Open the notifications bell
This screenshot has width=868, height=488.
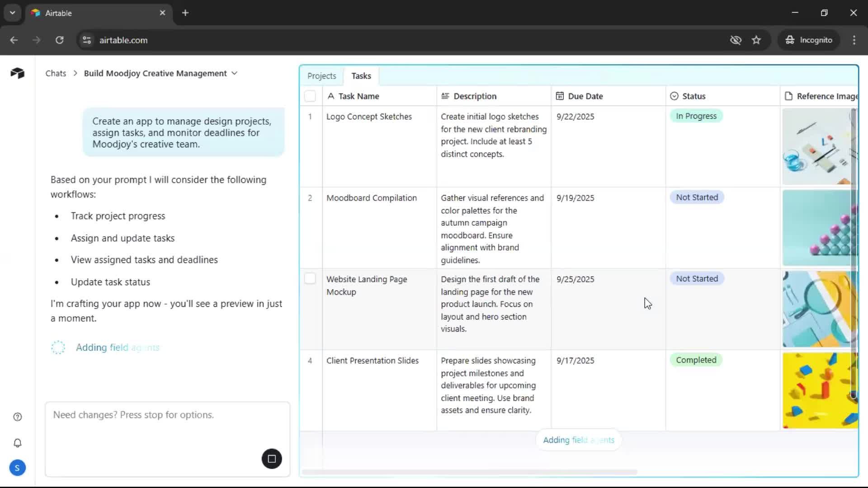18,443
